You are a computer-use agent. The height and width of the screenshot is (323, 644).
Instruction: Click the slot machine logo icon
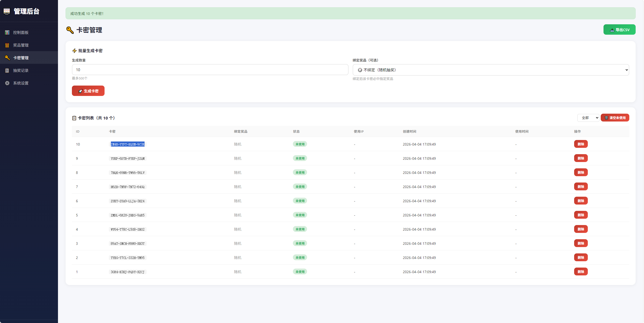click(x=7, y=11)
